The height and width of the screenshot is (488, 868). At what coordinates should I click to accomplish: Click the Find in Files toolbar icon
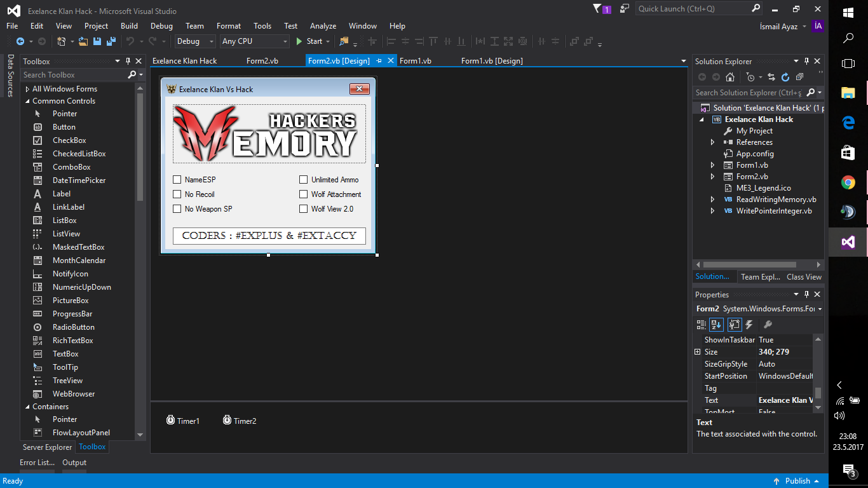click(344, 41)
